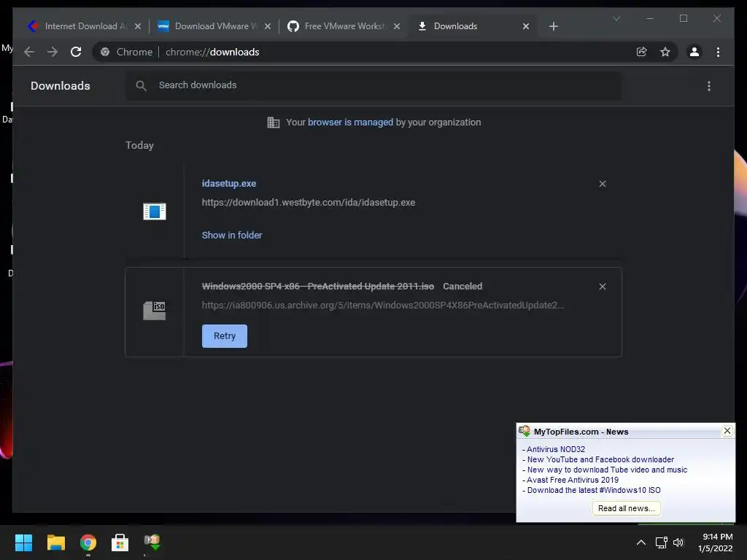This screenshot has width=747, height=560.
Task: Open the Downloads page more actions menu
Action: [x=709, y=86]
